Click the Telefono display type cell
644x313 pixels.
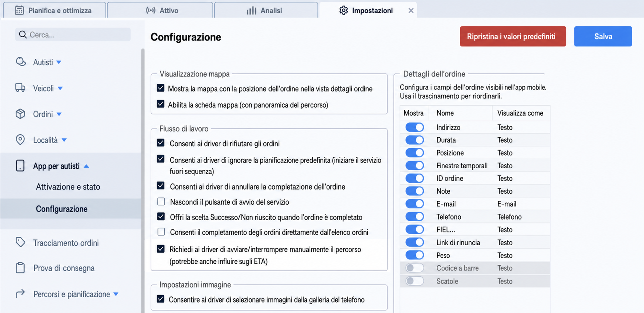click(509, 217)
